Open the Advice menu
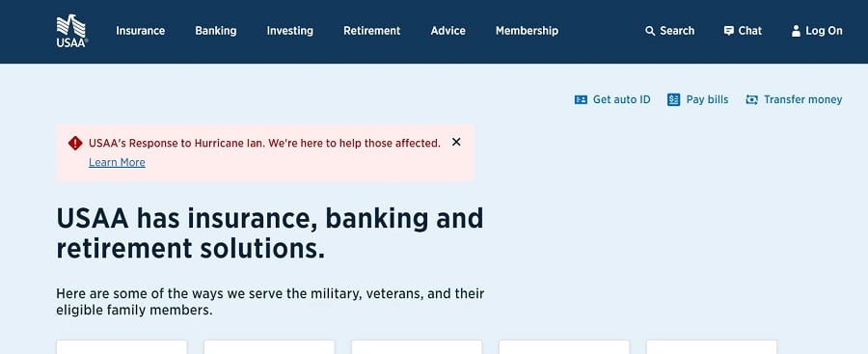Image resolution: width=868 pixels, height=354 pixels. [448, 31]
